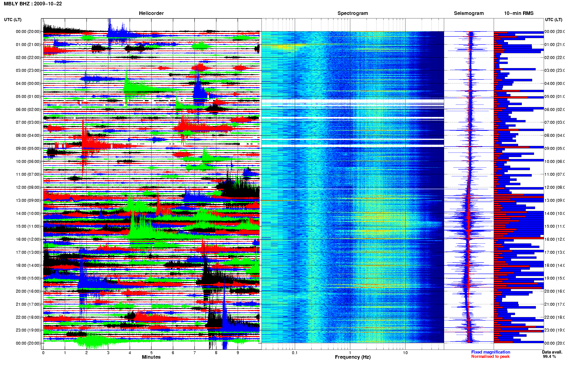Click the MBLY BHZ : 2009-10-22 title
The image size is (588, 368).
[x=33, y=4]
